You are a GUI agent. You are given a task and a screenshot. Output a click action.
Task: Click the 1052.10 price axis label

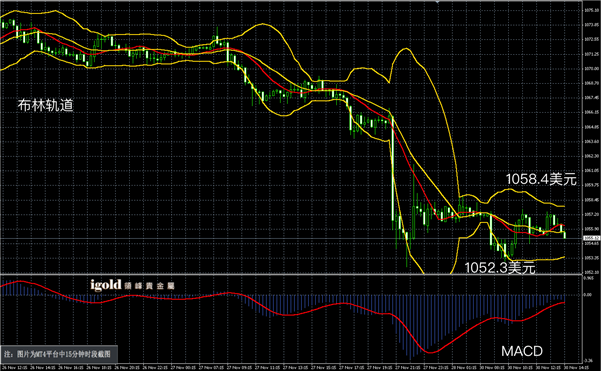pos(592,272)
